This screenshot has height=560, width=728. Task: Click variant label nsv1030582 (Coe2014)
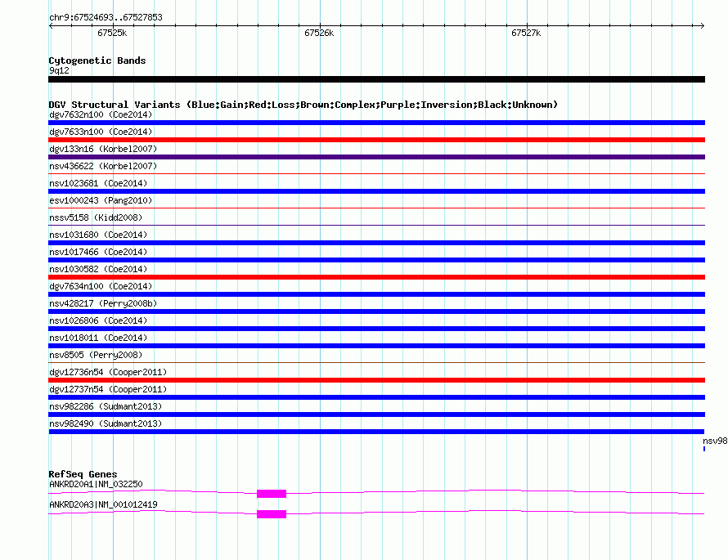[x=98, y=269]
